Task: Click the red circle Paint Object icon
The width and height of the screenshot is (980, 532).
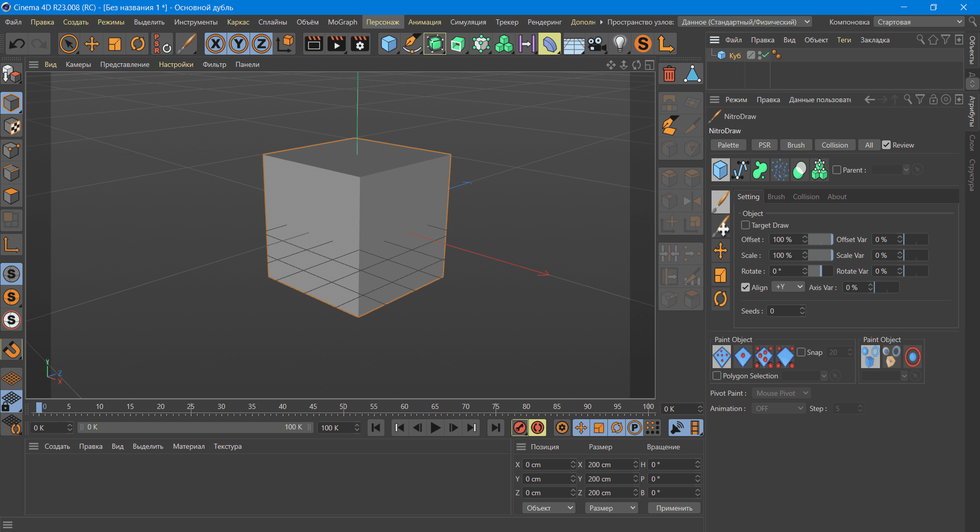Action: (913, 357)
